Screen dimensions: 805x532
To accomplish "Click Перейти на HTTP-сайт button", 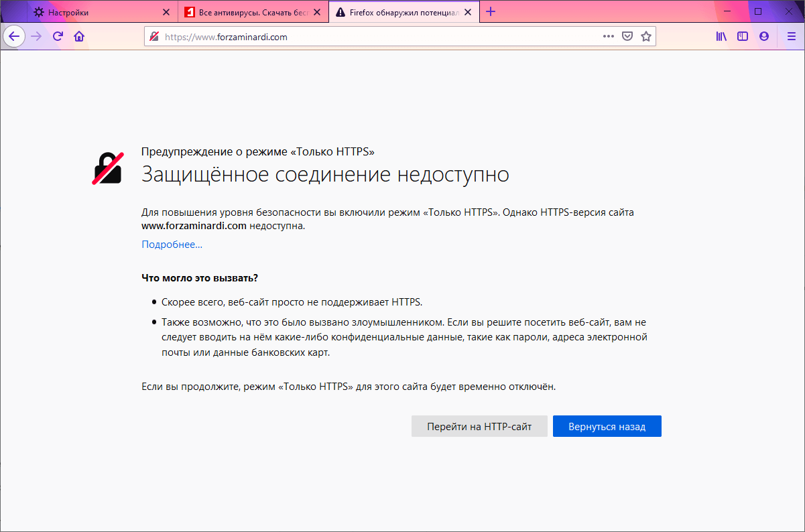I will pyautogui.click(x=479, y=426).
